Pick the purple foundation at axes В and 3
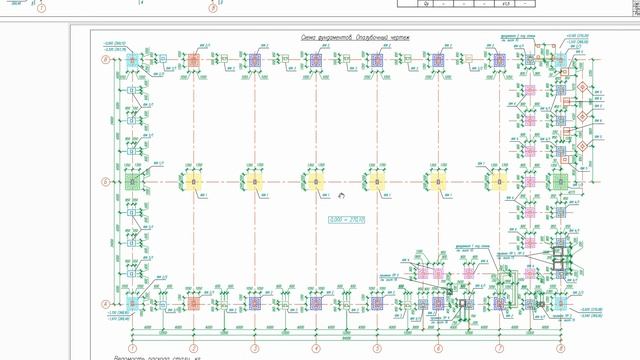Screen dimensions: 640x360 (255, 60)
